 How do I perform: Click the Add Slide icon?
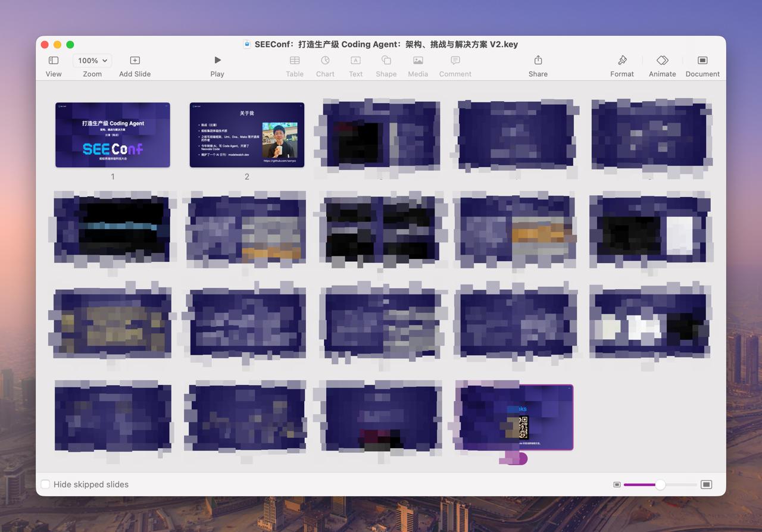(135, 61)
